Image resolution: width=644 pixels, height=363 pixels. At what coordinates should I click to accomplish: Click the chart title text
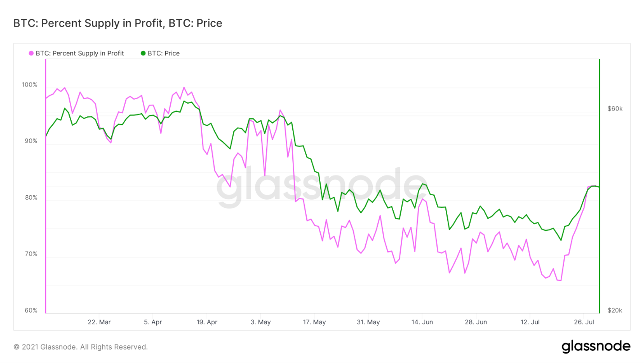coord(118,23)
